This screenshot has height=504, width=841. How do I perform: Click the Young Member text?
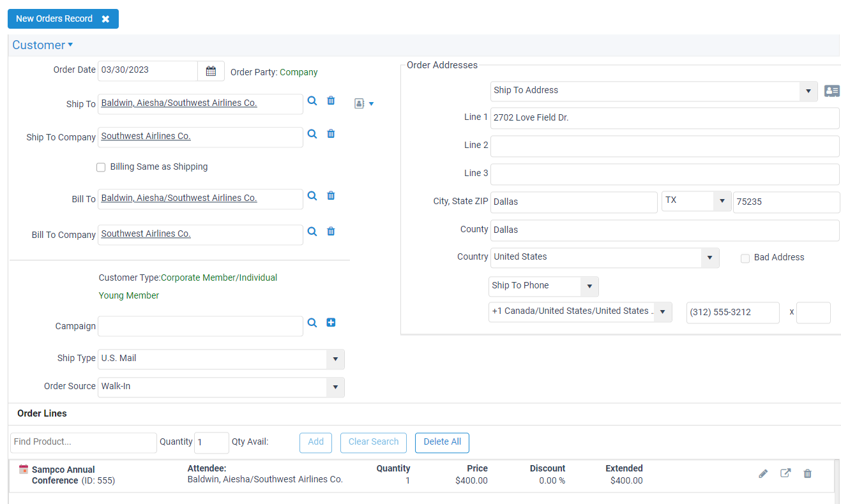129,295
